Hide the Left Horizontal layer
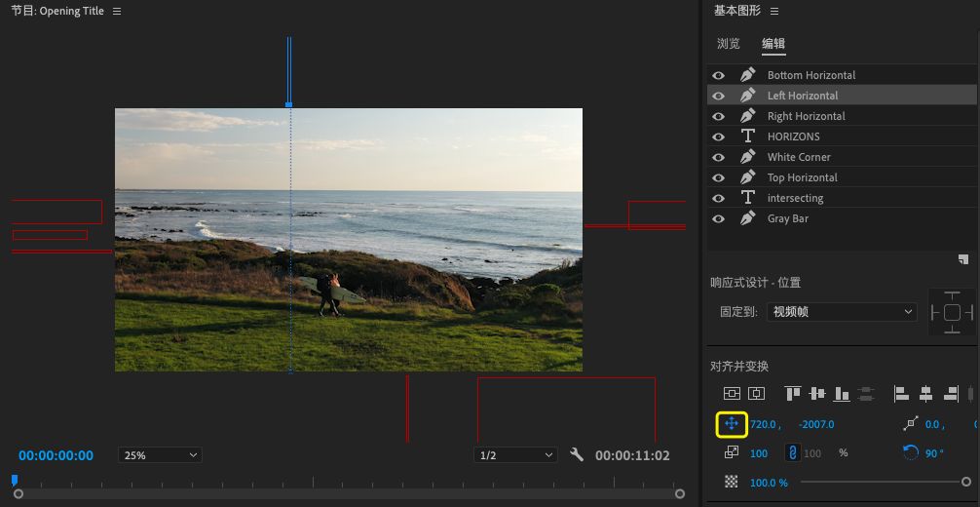 719,96
